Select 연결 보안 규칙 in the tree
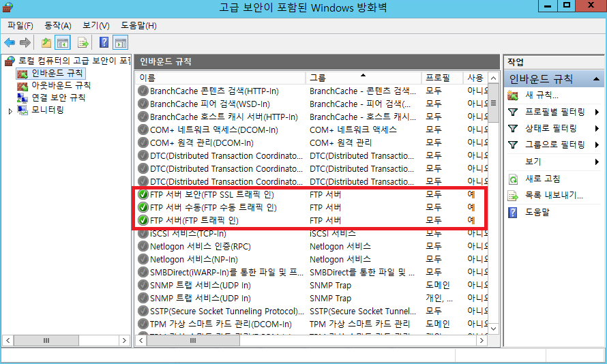607x364 pixels. [58, 98]
